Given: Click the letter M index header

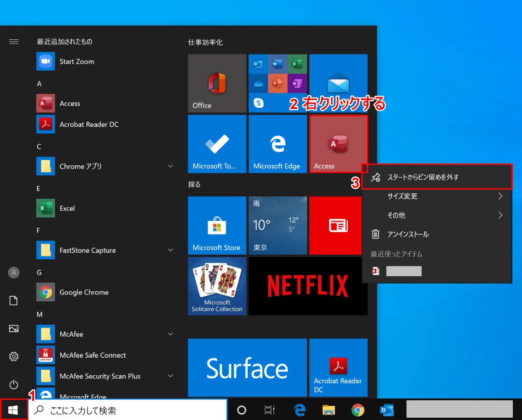Looking at the screenshot, I should tap(39, 314).
